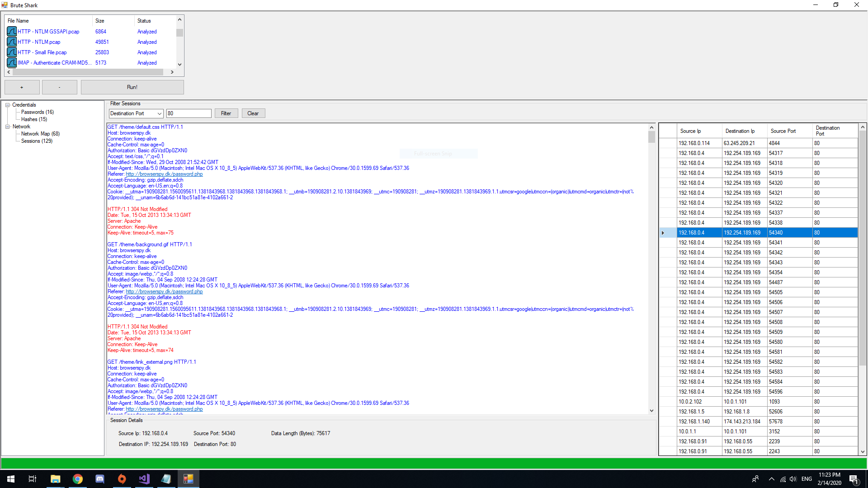Click the Filter button for sessions
Image resolution: width=868 pixels, height=488 pixels.
coord(225,113)
